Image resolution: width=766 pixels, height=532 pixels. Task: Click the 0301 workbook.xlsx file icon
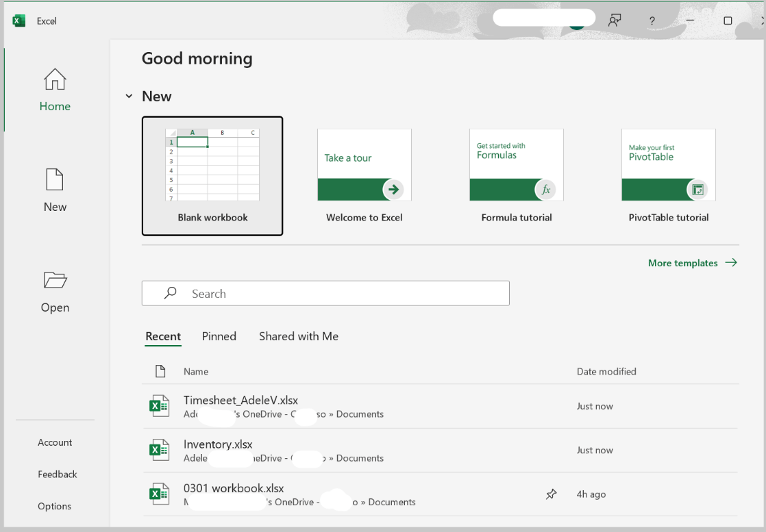[159, 494]
